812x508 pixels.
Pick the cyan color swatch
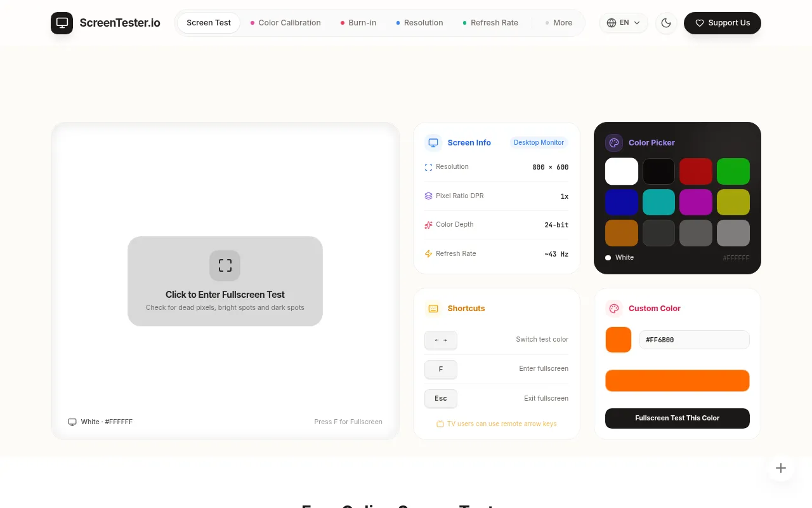(x=659, y=203)
